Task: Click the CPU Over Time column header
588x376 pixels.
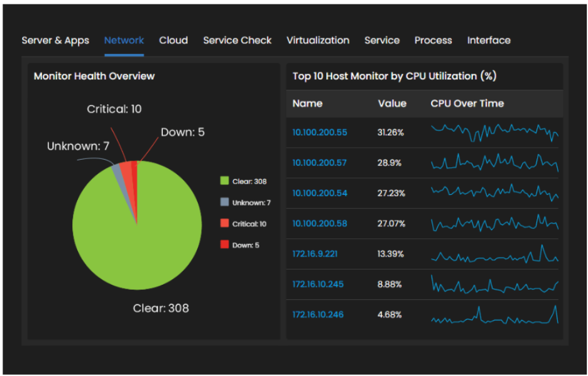Action: pos(467,104)
